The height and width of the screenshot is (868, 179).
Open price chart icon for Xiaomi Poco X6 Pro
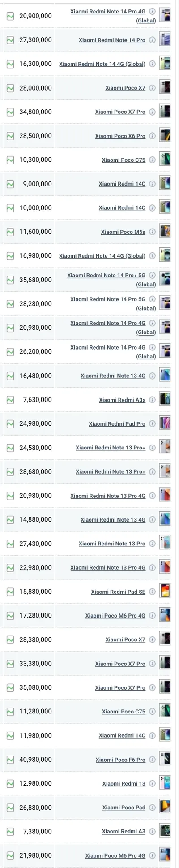[10, 136]
